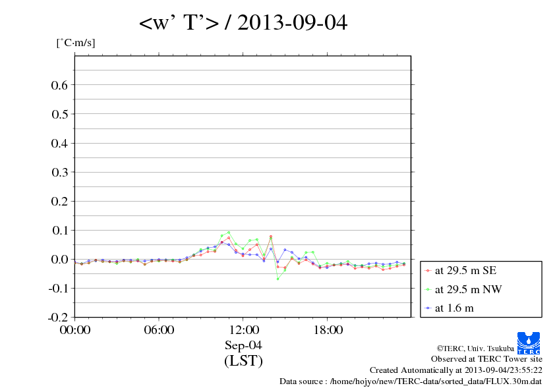Click the y-axis value 0.1
The image size is (555, 392).
click(x=59, y=231)
